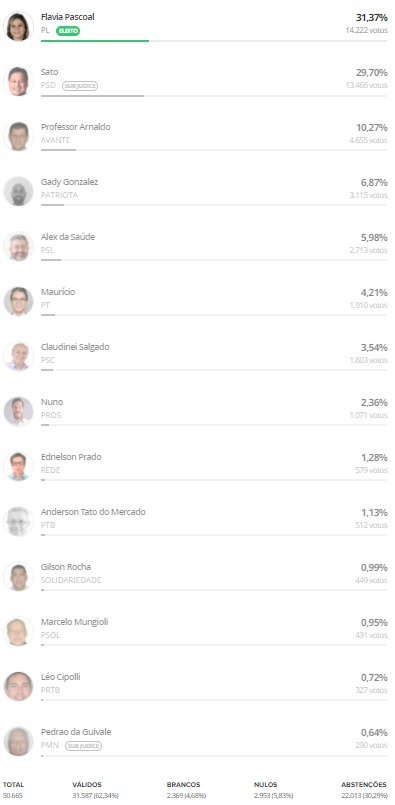The height and width of the screenshot is (805, 395).
Task: Click Gady Gonzalez's avatar image
Action: pos(18,191)
